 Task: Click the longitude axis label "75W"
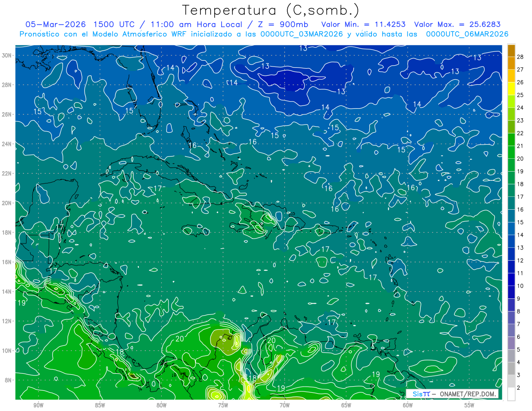click(223, 405)
